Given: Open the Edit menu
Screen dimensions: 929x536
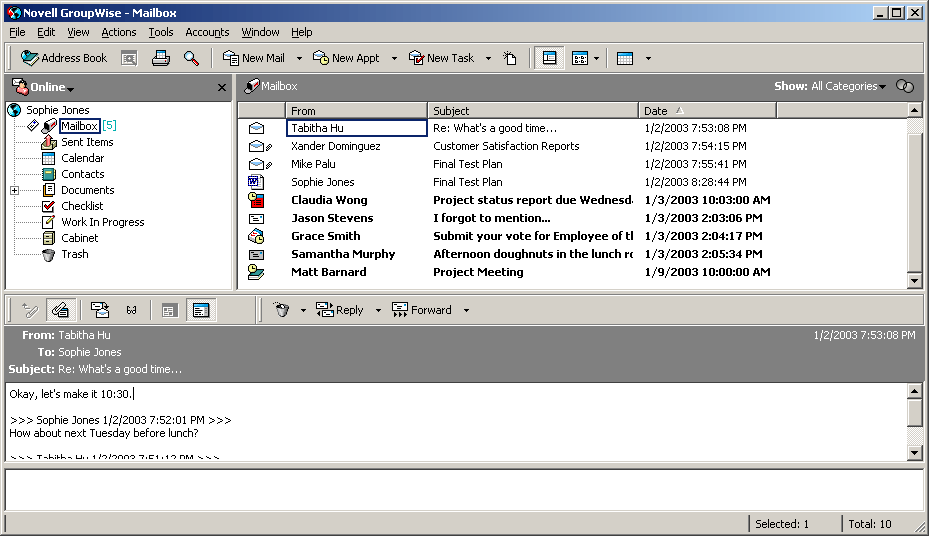Looking at the screenshot, I should tap(46, 32).
